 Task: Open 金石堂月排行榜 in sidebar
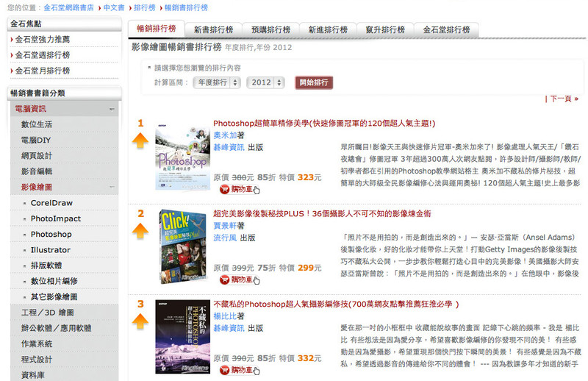(x=43, y=71)
